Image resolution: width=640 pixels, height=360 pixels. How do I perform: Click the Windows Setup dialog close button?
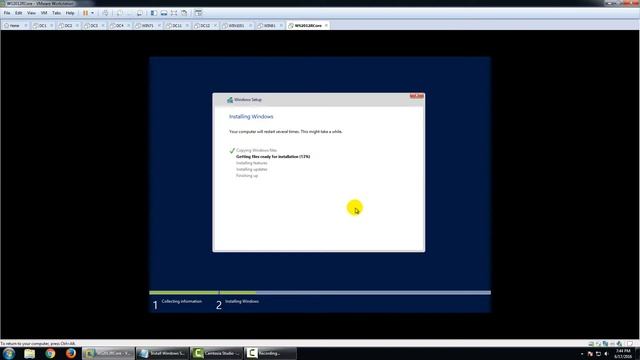tap(417, 96)
